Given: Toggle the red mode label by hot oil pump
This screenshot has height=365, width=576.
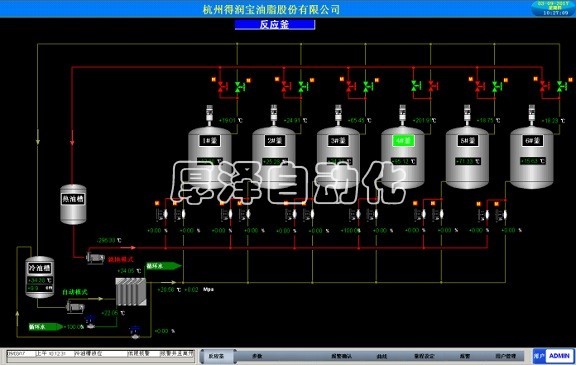Looking at the screenshot, I should pos(120,259).
